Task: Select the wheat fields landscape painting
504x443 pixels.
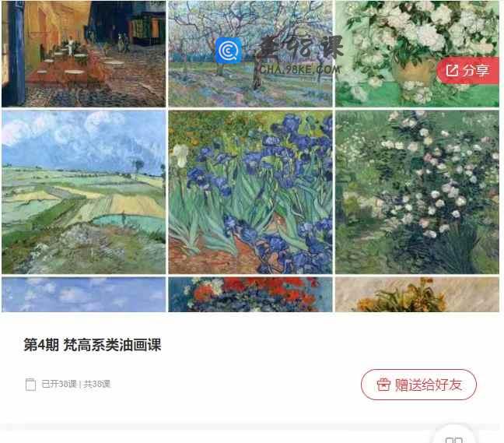Action: point(83,192)
